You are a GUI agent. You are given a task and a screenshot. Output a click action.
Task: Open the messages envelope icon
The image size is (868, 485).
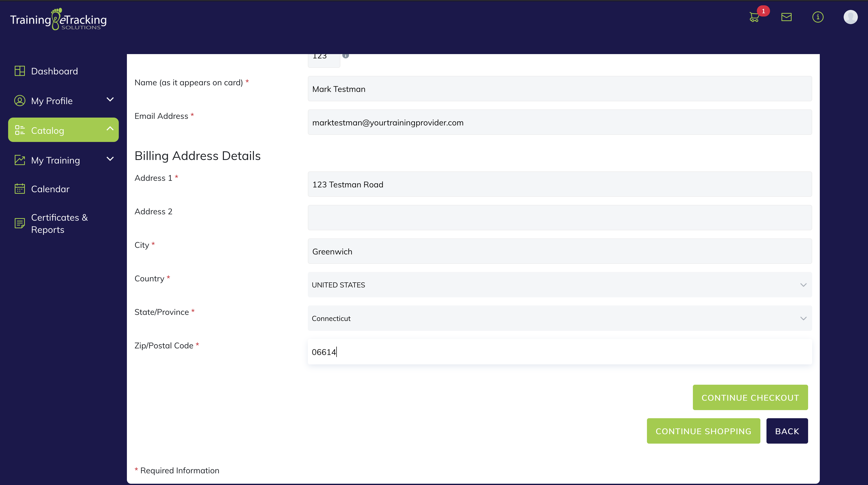pyautogui.click(x=786, y=17)
